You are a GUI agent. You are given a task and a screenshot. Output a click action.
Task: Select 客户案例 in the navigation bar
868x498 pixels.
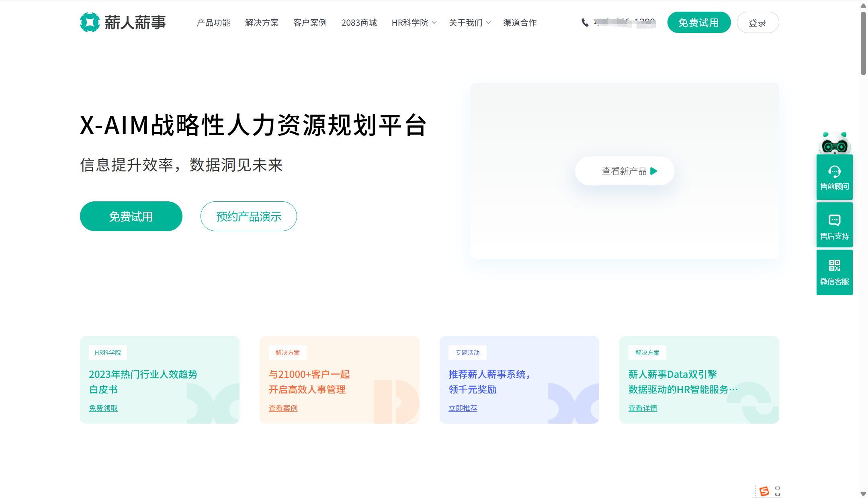310,23
